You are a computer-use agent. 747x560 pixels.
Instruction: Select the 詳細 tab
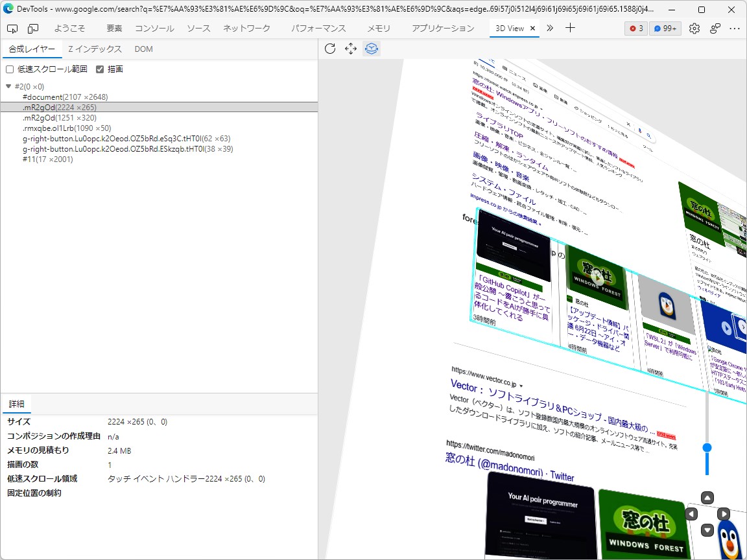[16, 404]
